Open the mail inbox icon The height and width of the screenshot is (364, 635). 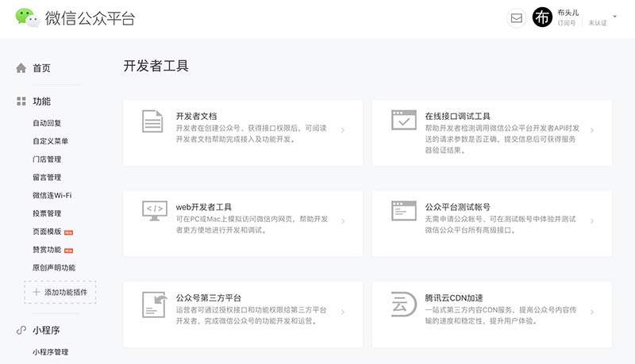tap(517, 18)
